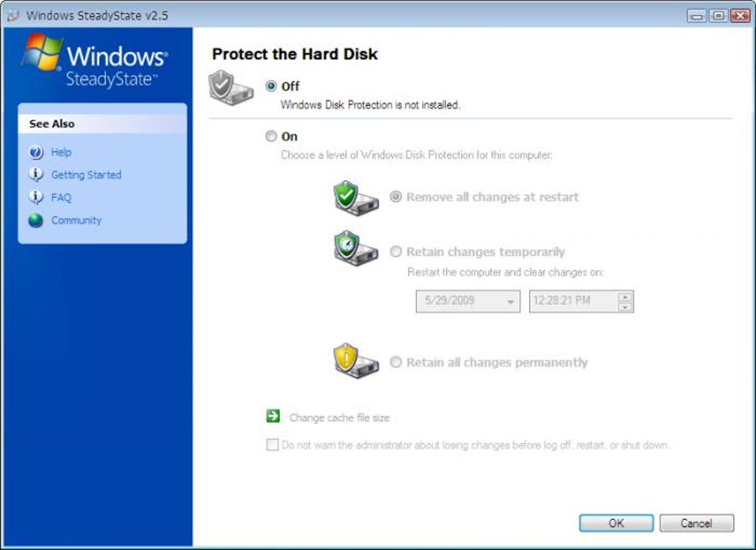The height and width of the screenshot is (550, 756).
Task: Click the gray shield disk icon beside Off
Action: pos(228,89)
